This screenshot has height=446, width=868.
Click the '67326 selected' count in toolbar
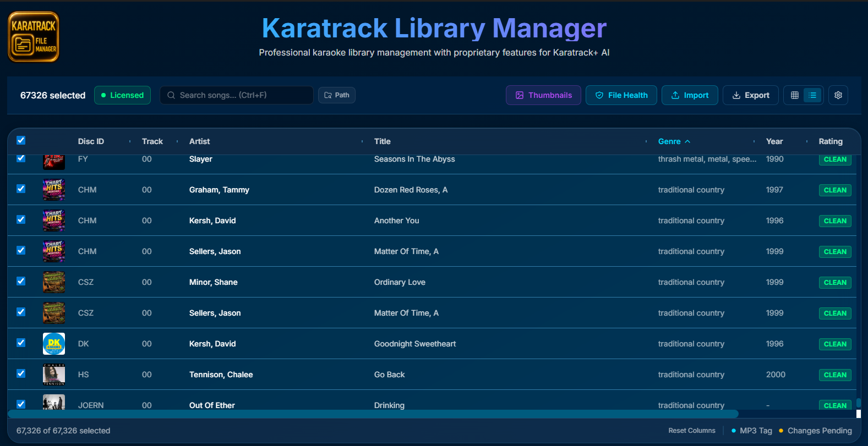click(x=53, y=95)
